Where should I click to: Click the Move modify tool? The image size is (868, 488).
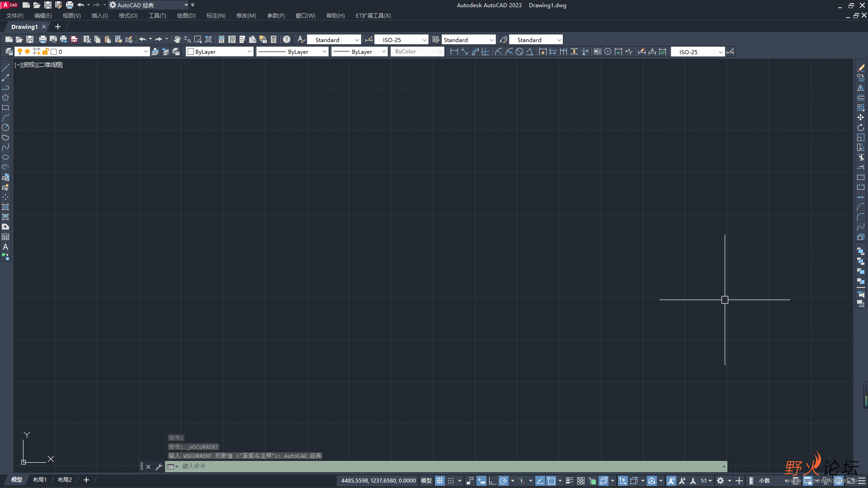point(860,117)
